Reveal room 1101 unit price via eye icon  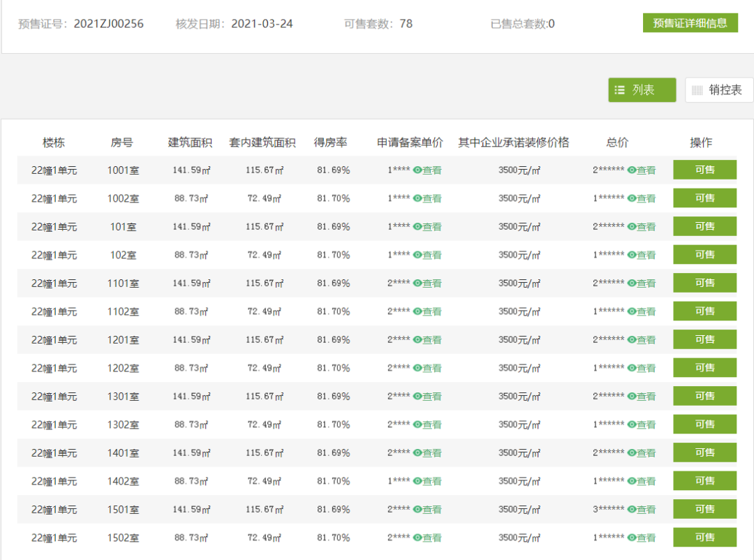(x=417, y=283)
